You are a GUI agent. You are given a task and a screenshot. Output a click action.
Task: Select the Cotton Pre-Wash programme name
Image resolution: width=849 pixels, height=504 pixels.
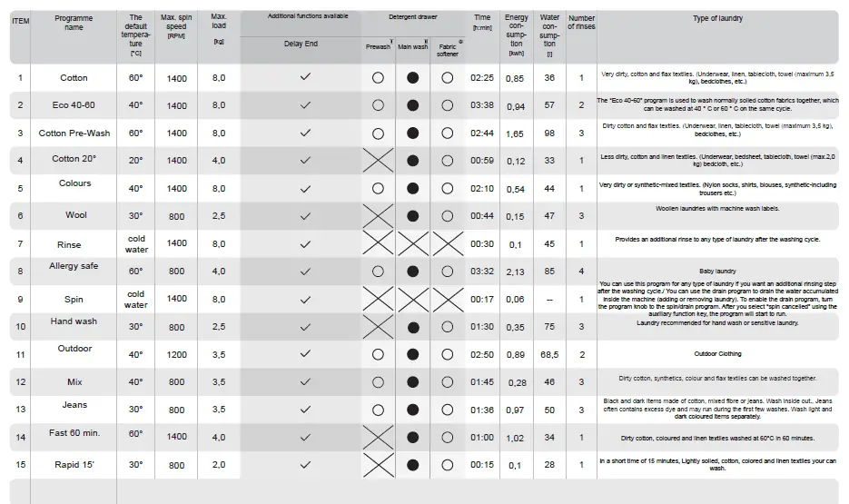[74, 133]
